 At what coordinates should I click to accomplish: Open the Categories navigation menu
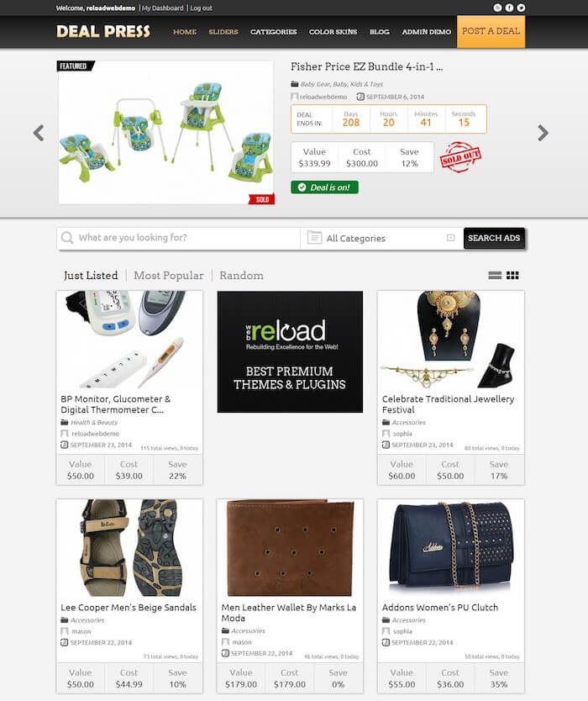274,32
